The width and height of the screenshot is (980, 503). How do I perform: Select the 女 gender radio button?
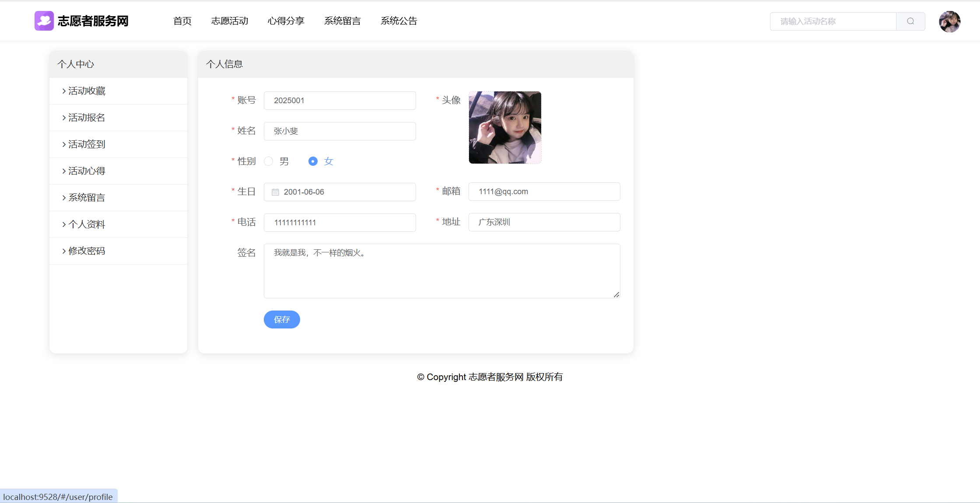[x=313, y=161]
